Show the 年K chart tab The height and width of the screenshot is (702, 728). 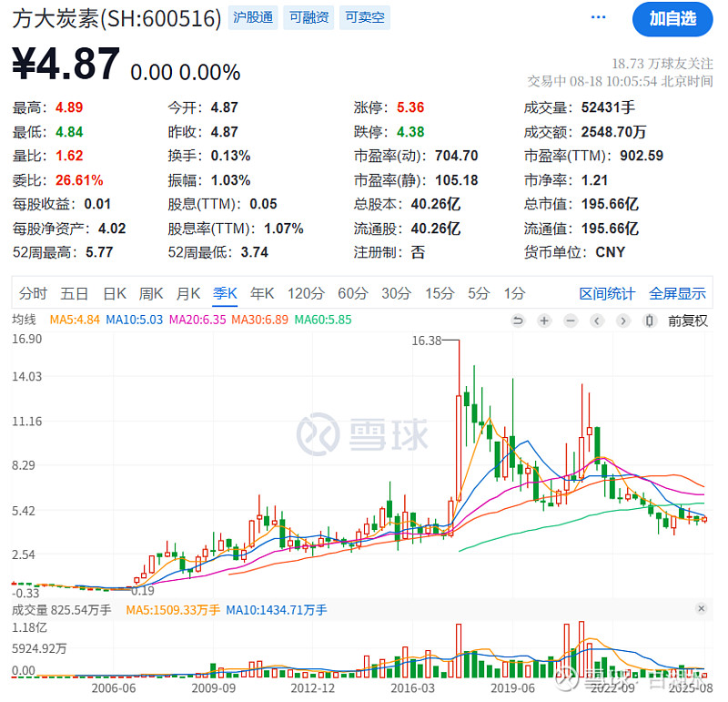coord(262,293)
